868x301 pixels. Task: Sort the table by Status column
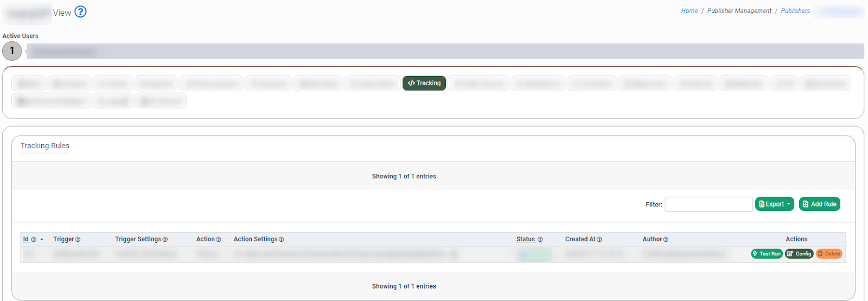point(525,239)
